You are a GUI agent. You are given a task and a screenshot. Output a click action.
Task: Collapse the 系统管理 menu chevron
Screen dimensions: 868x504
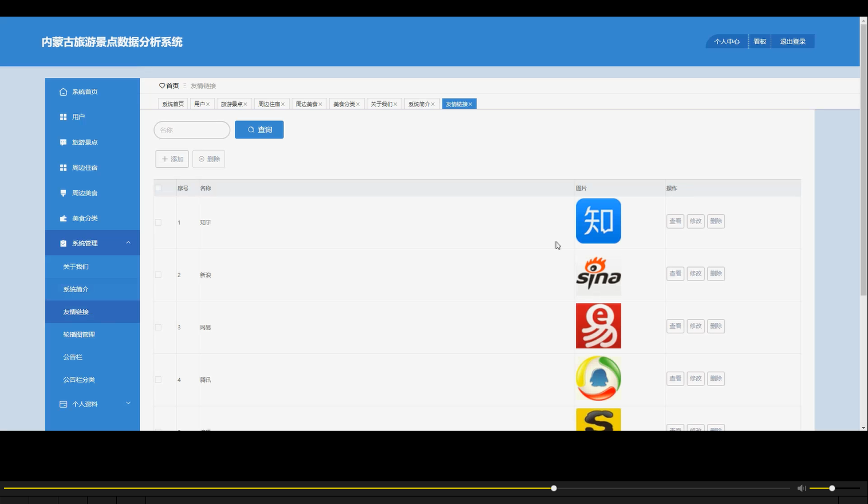[x=128, y=243]
